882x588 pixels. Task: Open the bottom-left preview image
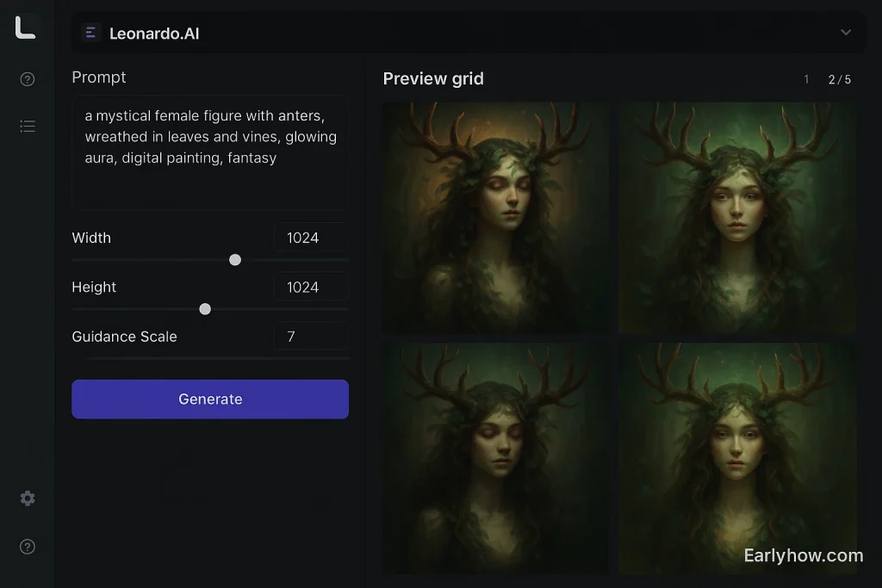coord(496,457)
